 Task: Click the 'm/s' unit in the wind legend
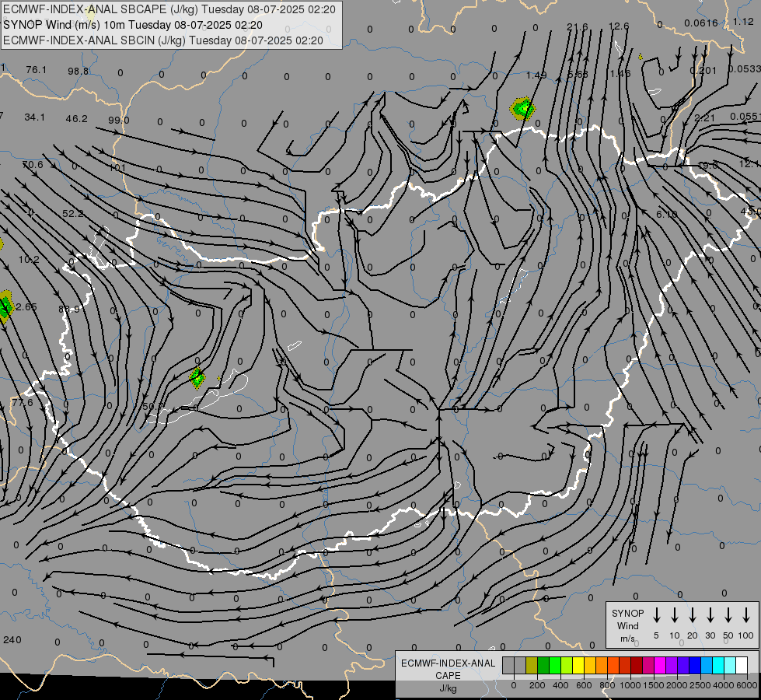[627, 639]
